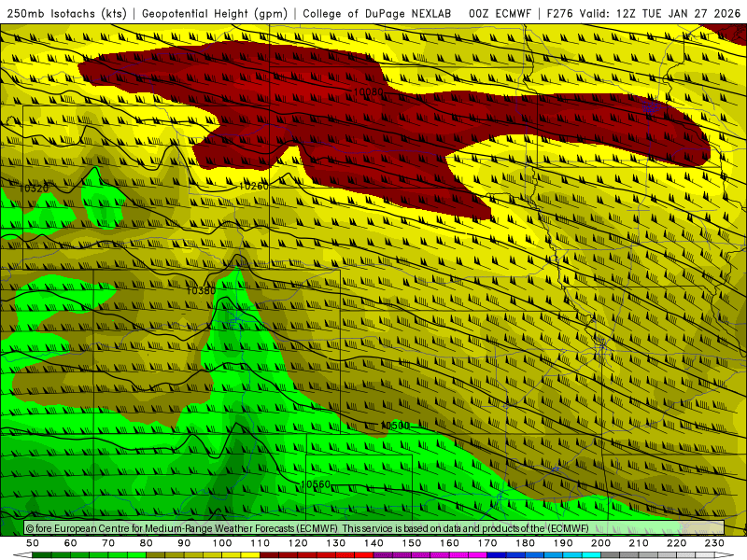
Task: Click the "12Z TUE JAN 27 2026" valid time
Action: 678,13
